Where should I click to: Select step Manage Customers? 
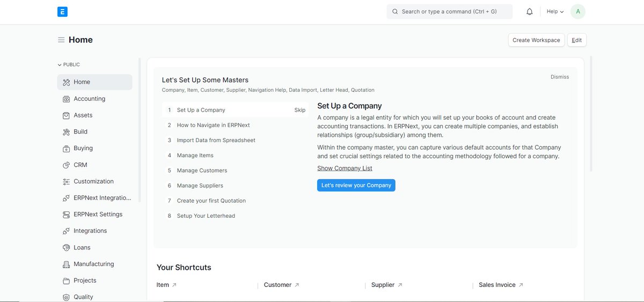click(x=235, y=170)
